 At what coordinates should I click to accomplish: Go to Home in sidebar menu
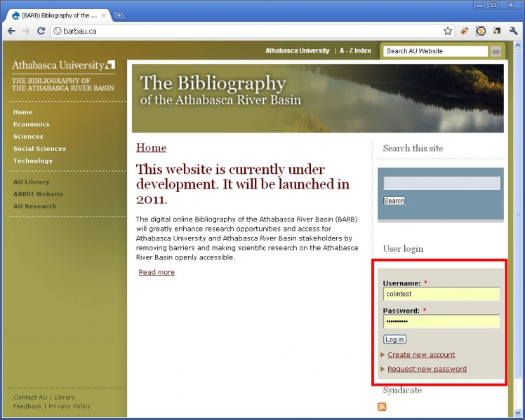tap(22, 112)
